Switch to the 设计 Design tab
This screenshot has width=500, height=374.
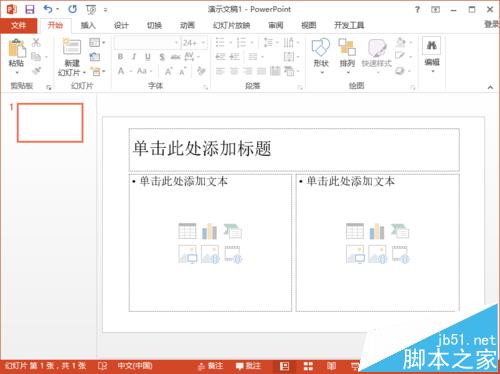point(121,25)
